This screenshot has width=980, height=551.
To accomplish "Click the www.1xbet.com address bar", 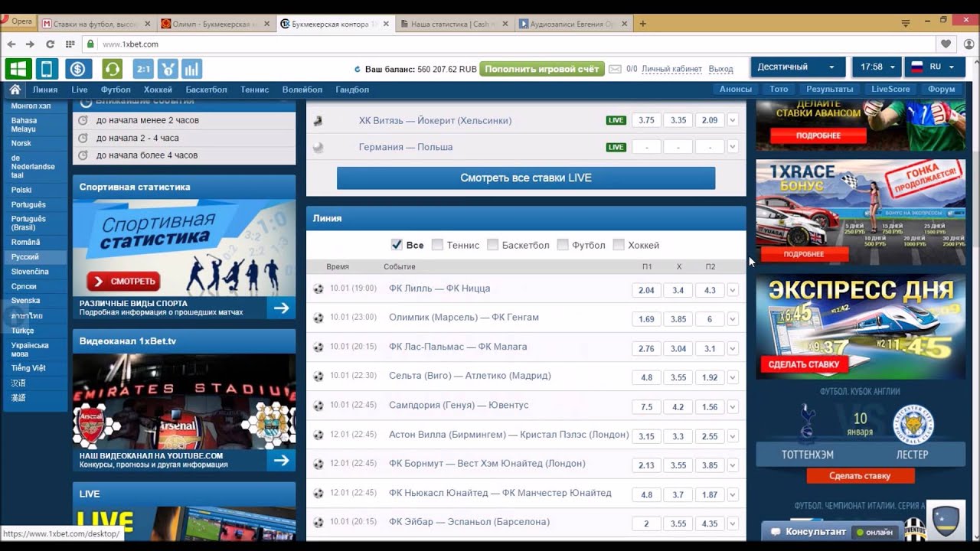I will [509, 44].
